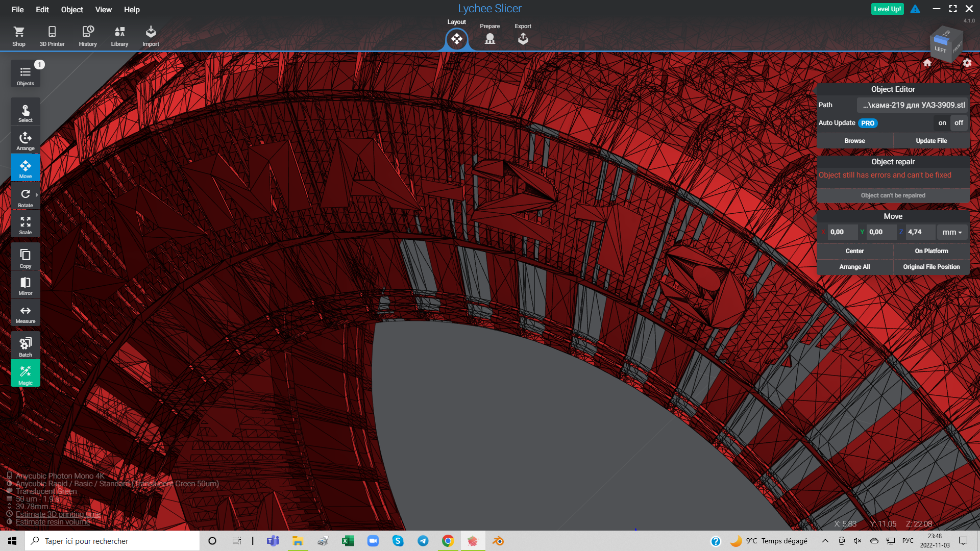980x551 pixels.
Task: Click the orientation view cube
Action: click(946, 44)
